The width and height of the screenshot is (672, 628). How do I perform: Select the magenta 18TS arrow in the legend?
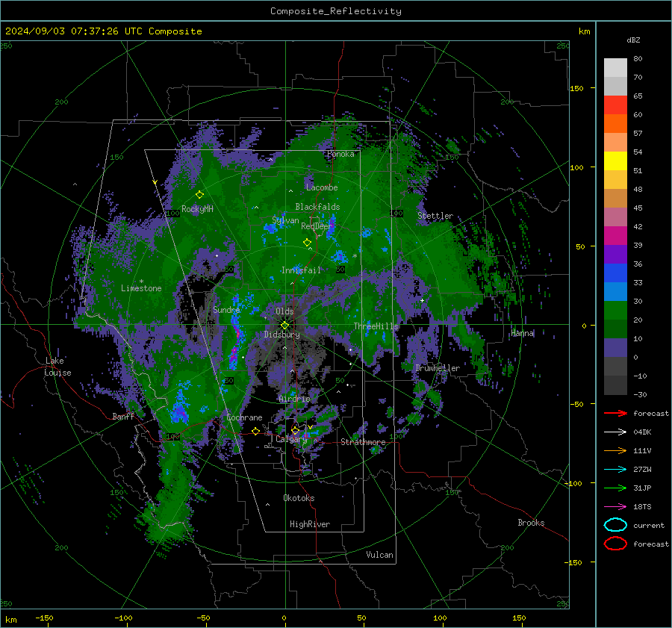615,507
